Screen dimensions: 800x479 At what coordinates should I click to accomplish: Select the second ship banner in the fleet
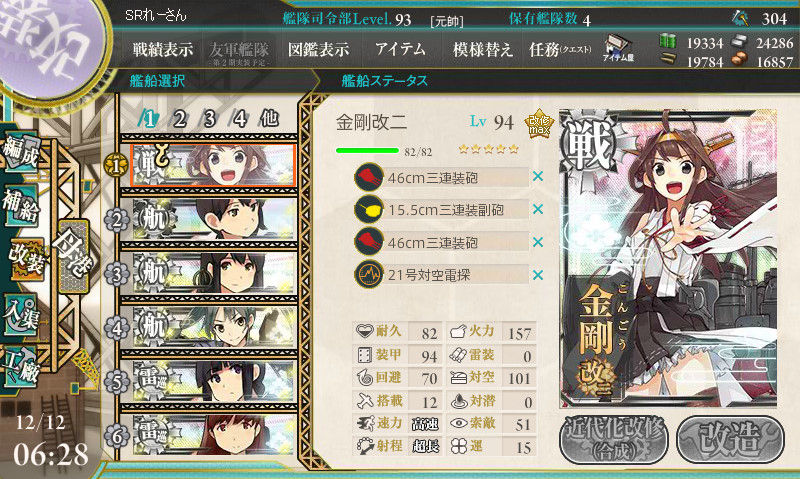[213, 219]
